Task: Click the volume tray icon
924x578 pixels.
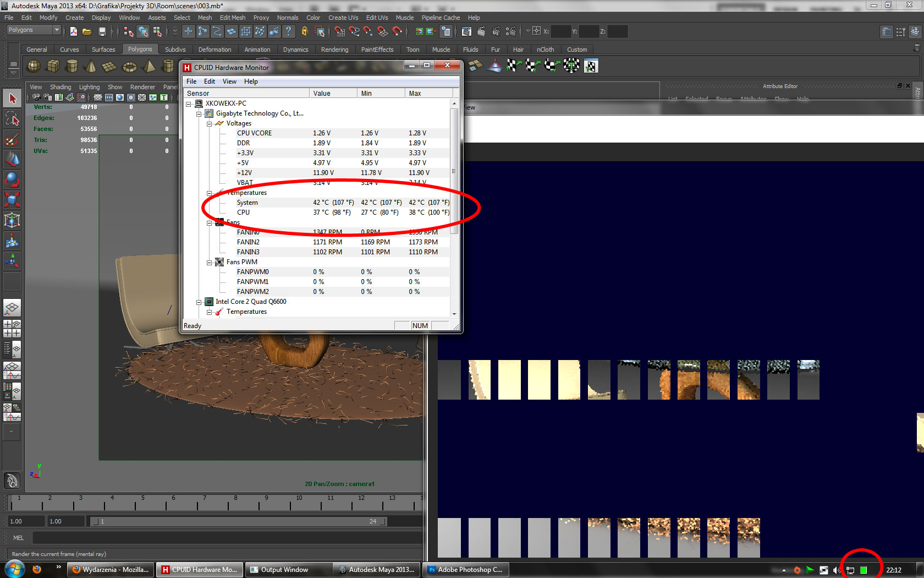Action: tap(837, 570)
